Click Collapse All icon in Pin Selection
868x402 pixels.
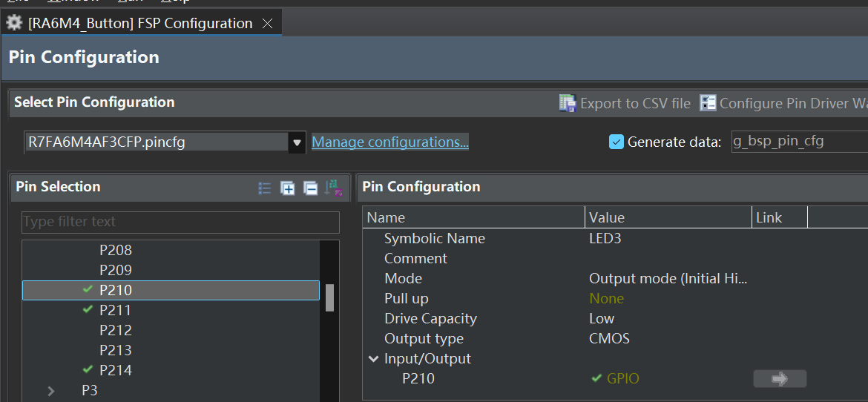coord(311,188)
